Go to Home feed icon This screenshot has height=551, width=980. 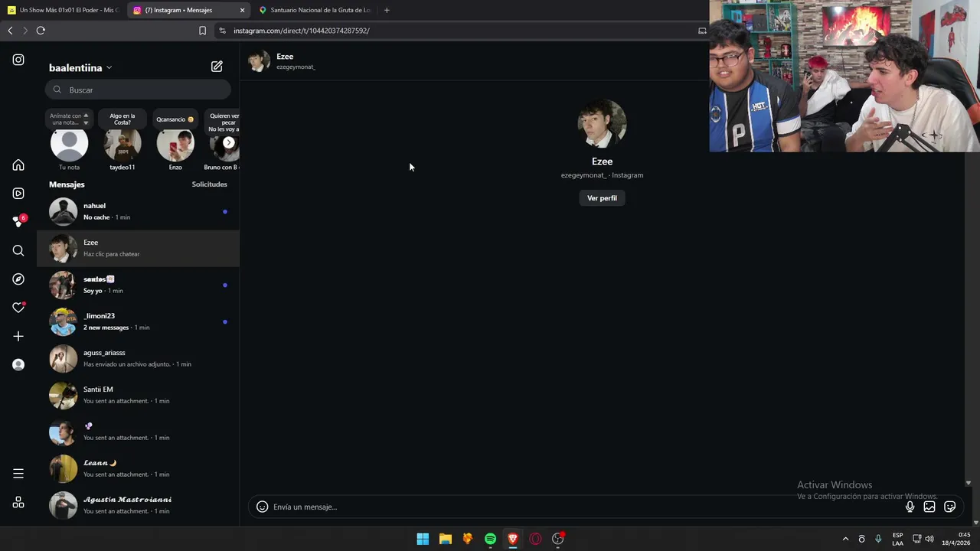point(18,165)
